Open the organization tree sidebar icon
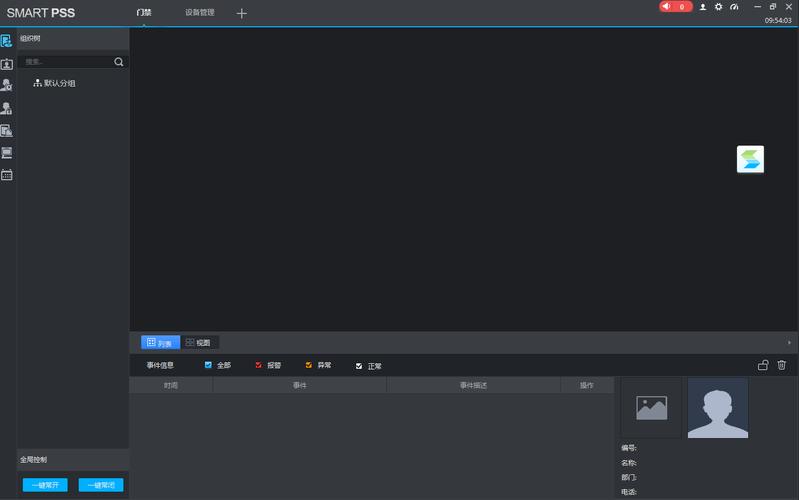The width and height of the screenshot is (799, 500). [x=6, y=41]
